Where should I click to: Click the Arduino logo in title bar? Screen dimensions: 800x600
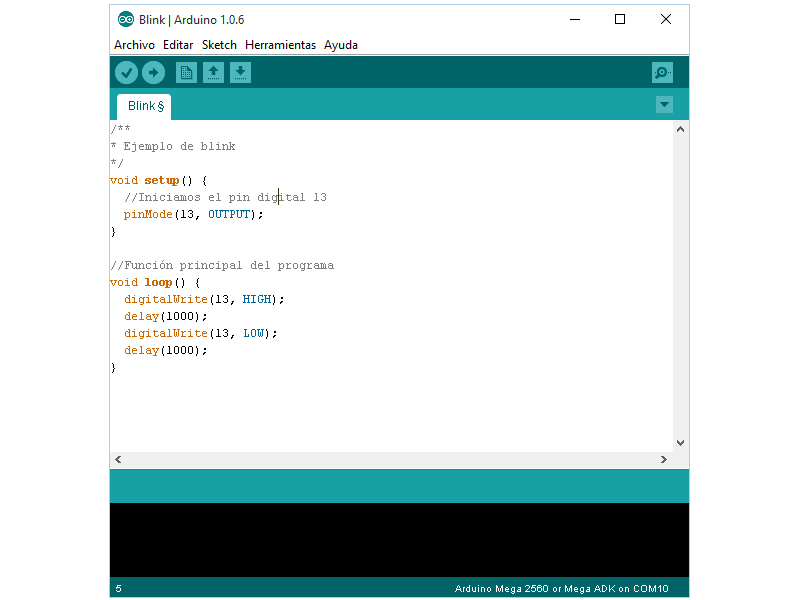pos(126,19)
